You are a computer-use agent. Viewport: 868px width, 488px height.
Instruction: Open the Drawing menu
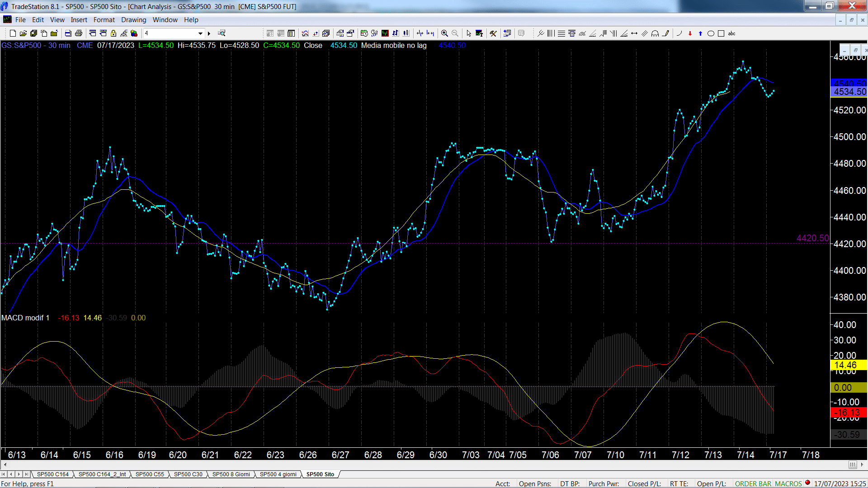pyautogui.click(x=133, y=20)
